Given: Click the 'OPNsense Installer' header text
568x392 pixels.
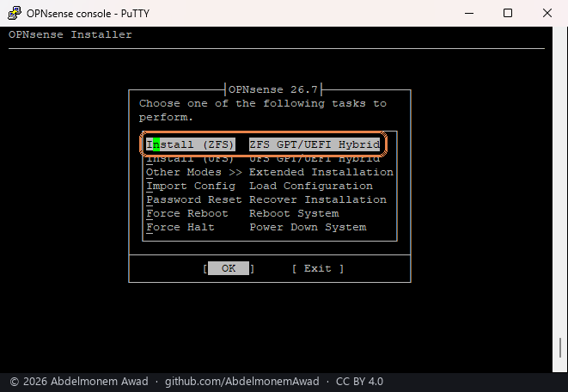Looking at the screenshot, I should pos(70,34).
